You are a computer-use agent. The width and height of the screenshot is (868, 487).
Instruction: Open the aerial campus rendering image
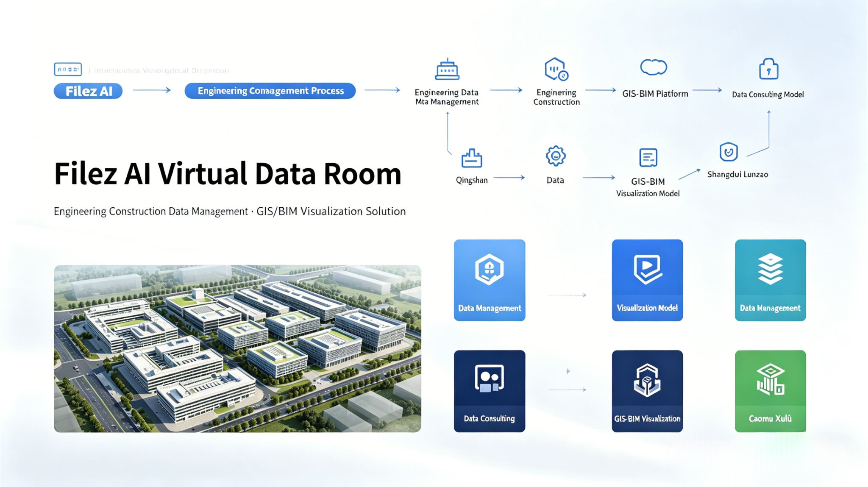point(237,348)
